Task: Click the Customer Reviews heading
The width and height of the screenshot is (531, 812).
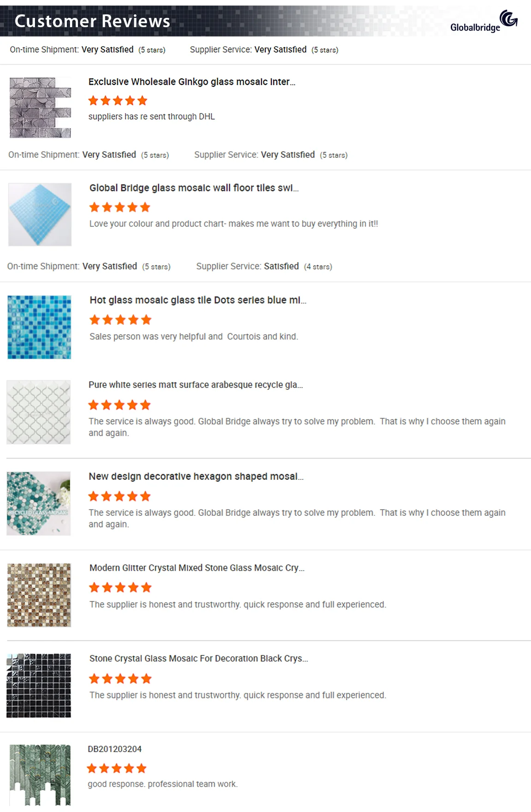Action: point(92,21)
